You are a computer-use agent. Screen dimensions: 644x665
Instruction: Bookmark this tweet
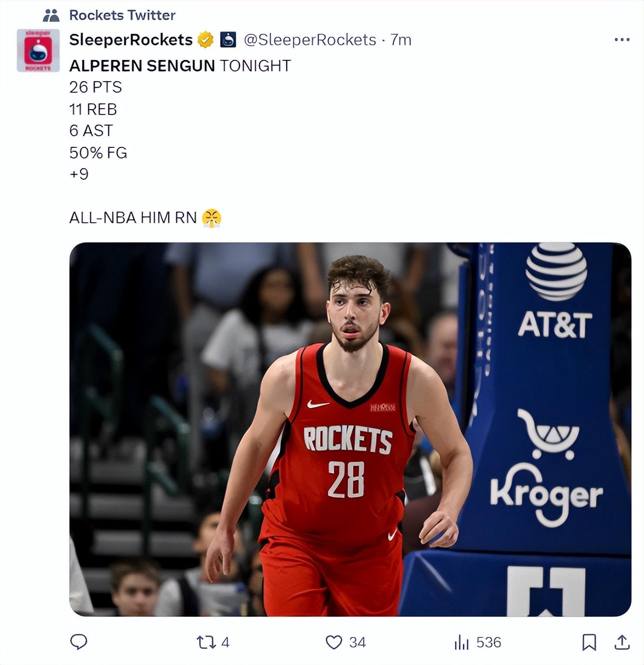[x=589, y=642]
